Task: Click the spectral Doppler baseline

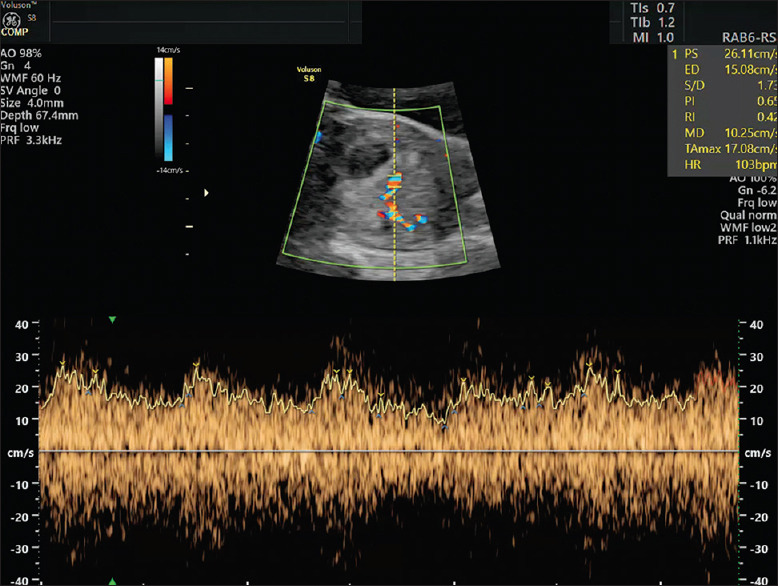Action: [388, 452]
